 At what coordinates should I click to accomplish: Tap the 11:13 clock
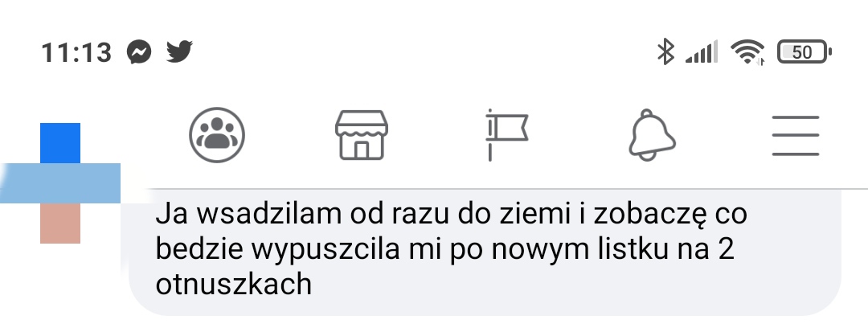pos(76,52)
